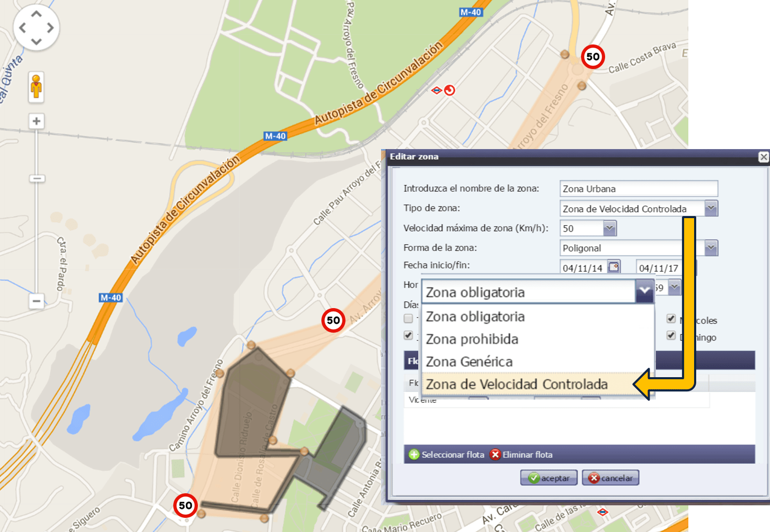Viewport: 770px width, 532px height.
Task: Click the Seleccionar flota button
Action: [447, 455]
